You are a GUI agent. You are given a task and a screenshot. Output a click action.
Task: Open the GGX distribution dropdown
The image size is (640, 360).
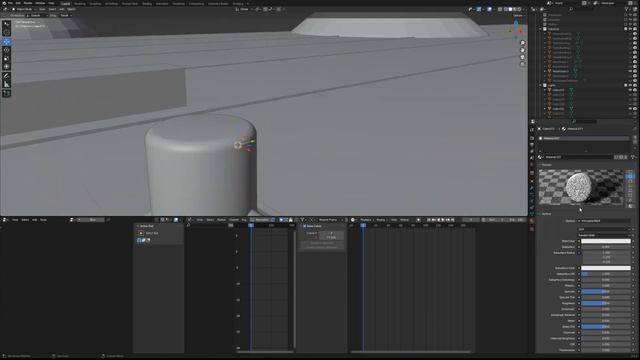pos(604,229)
